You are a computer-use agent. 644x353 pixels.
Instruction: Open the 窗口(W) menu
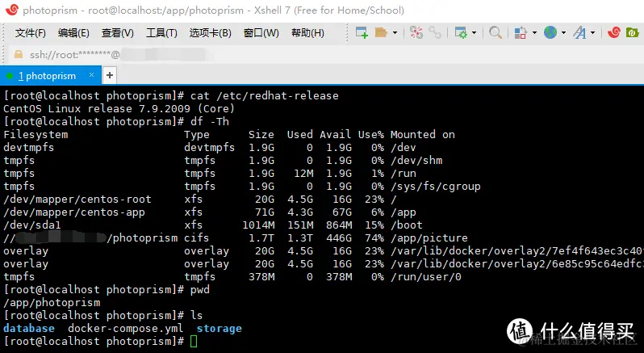coord(261,33)
